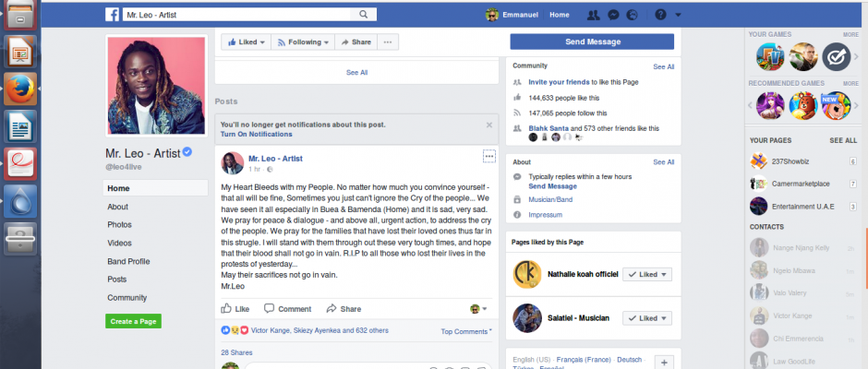This screenshot has width=868, height=369.
Task: Click the Facebook logo icon
Action: (110, 16)
